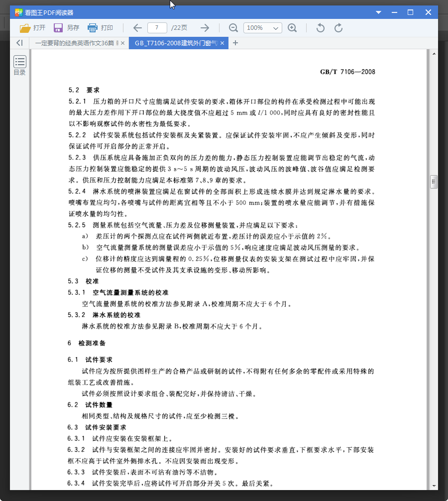Maximize the PDF reader window
Viewport: 448px width, 501px height.
tap(411, 12)
